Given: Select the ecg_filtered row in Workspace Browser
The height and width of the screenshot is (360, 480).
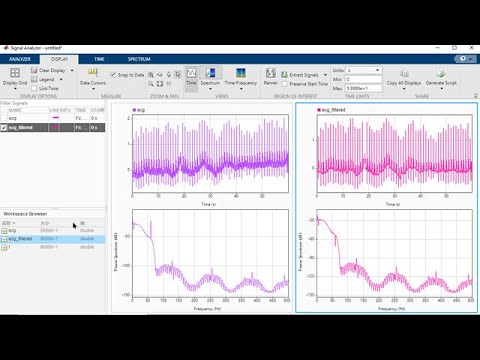Looking at the screenshot, I should pyautogui.click(x=53, y=239).
